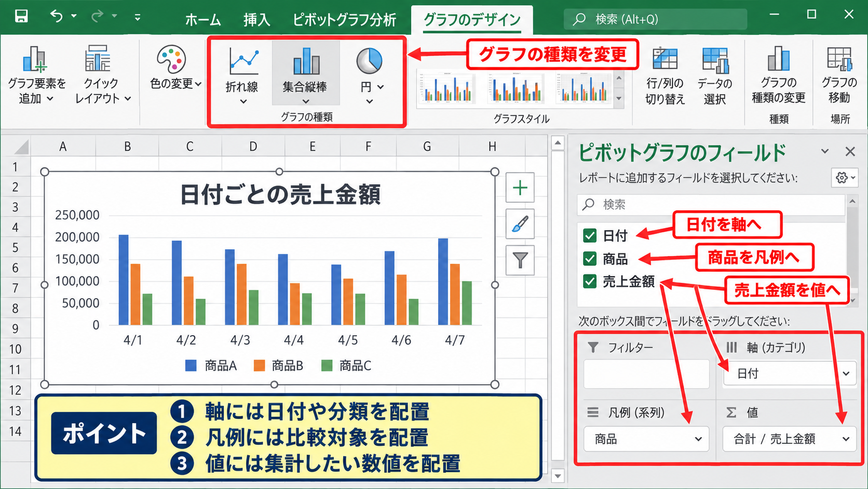Viewport: 868px width, 489px height.
Task: Open グラフ要素を追加 menu
Action: point(36,75)
